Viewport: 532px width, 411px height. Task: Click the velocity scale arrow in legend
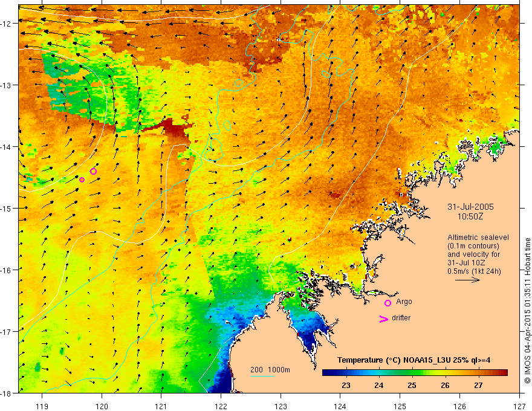[467, 280]
